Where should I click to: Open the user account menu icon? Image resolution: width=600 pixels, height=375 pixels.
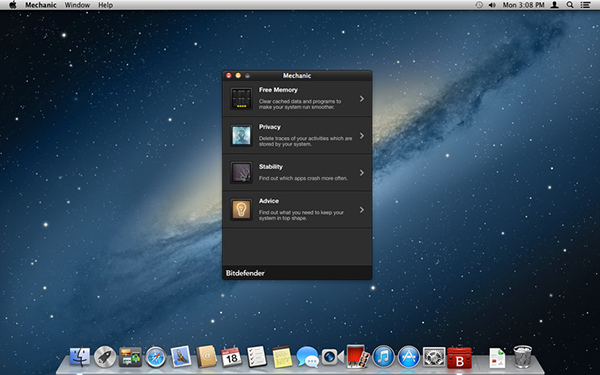[554, 5]
